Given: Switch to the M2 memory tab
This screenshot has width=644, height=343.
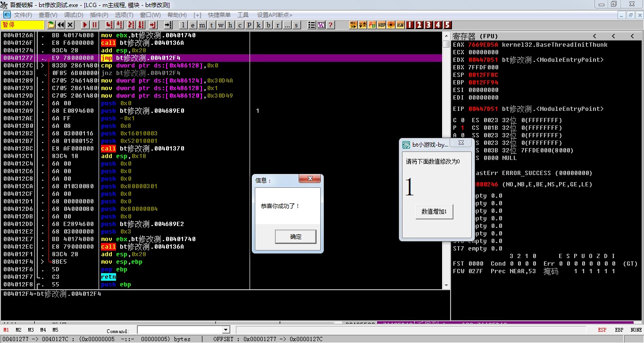Looking at the screenshot, I should 18,330.
